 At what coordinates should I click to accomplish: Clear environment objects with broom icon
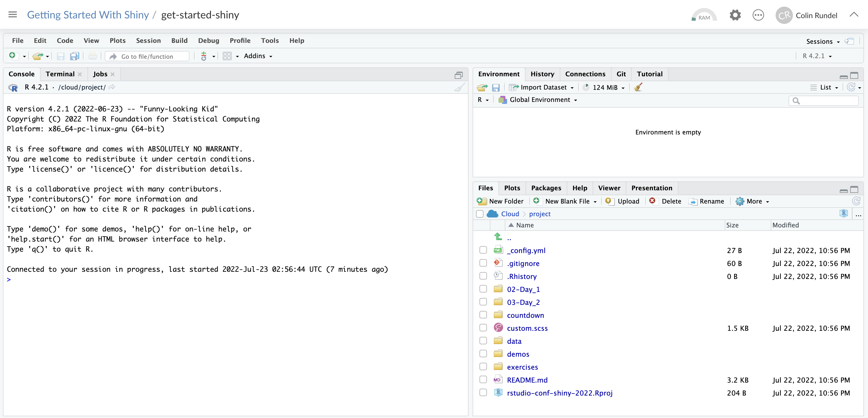pos(638,87)
